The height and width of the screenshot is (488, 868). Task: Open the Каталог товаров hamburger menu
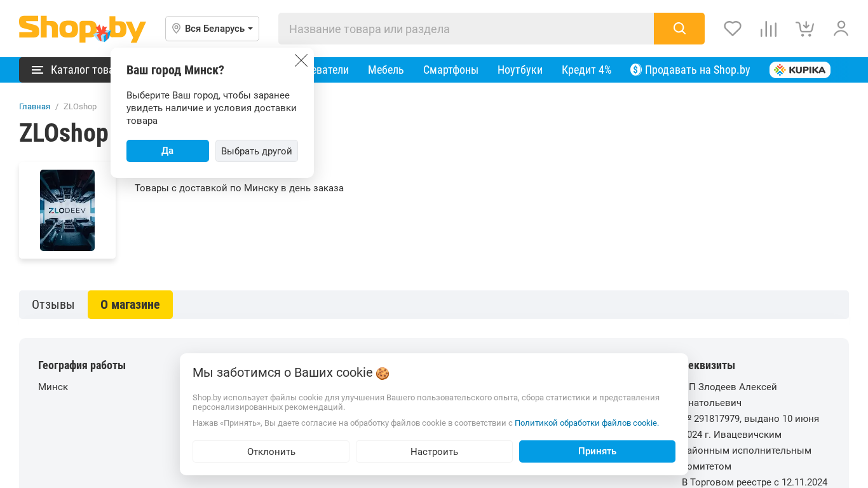tap(64, 70)
